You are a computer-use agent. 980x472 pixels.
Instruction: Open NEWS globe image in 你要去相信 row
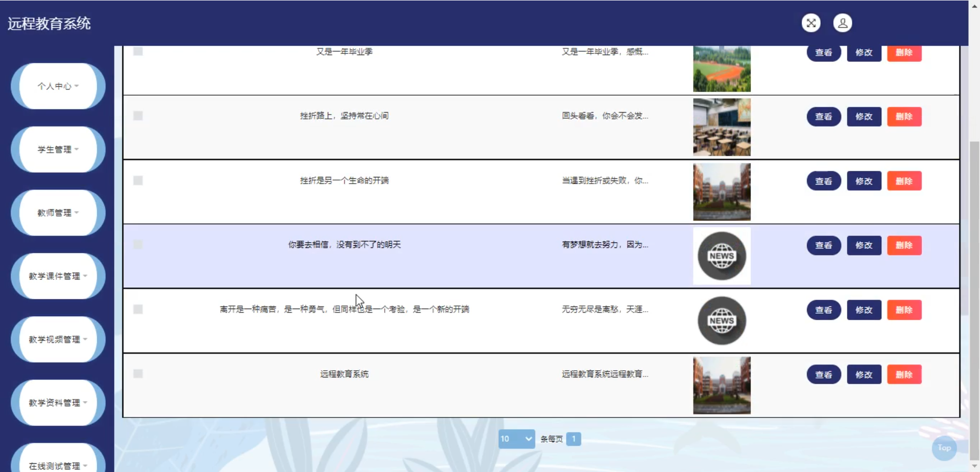point(722,256)
